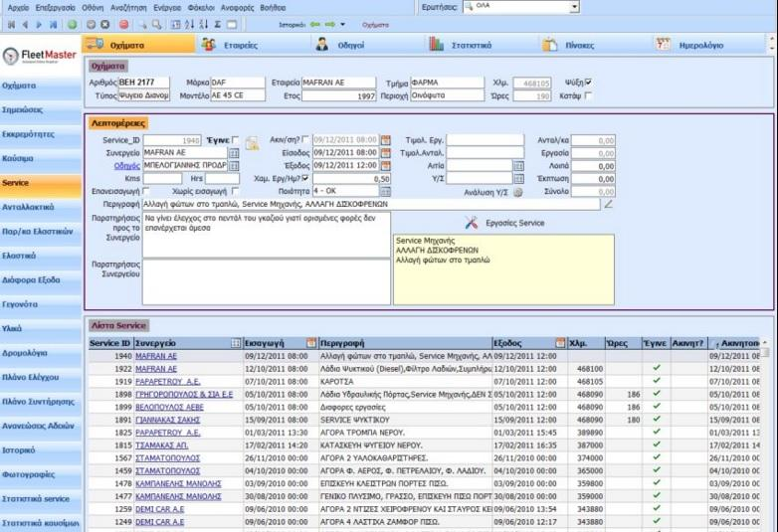Click into Παρατηρήσεις Συνεργείου text area
Viewport: 778px width, 532px height.
(x=267, y=282)
